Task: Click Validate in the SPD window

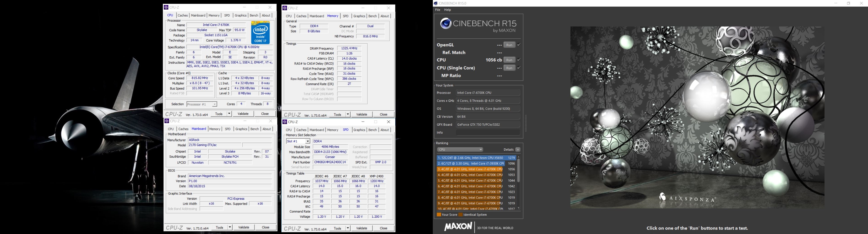Action: coord(362,228)
